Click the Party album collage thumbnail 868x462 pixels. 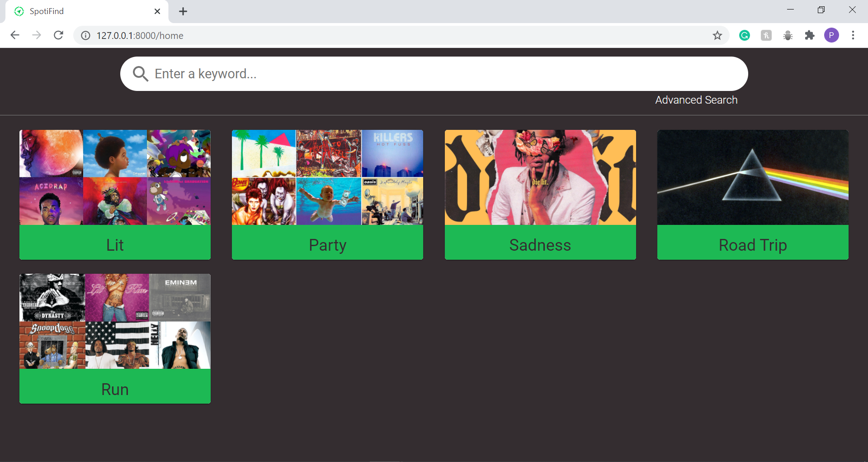[x=327, y=177]
